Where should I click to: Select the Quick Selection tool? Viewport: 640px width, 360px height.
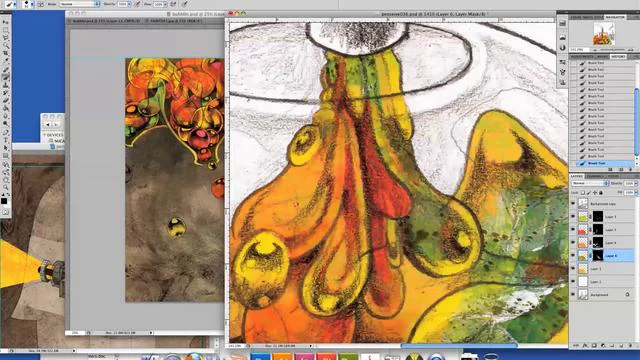click(x=5, y=45)
